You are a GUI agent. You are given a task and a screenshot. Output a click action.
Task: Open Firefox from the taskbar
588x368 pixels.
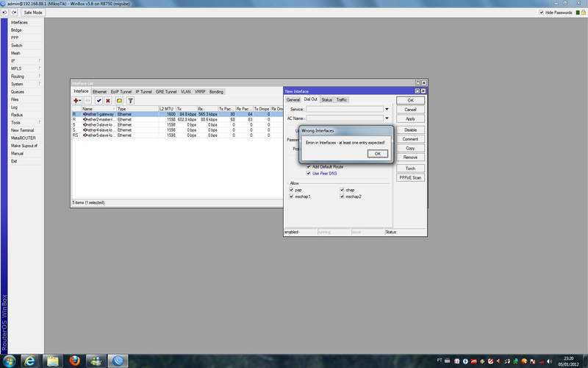point(75,361)
